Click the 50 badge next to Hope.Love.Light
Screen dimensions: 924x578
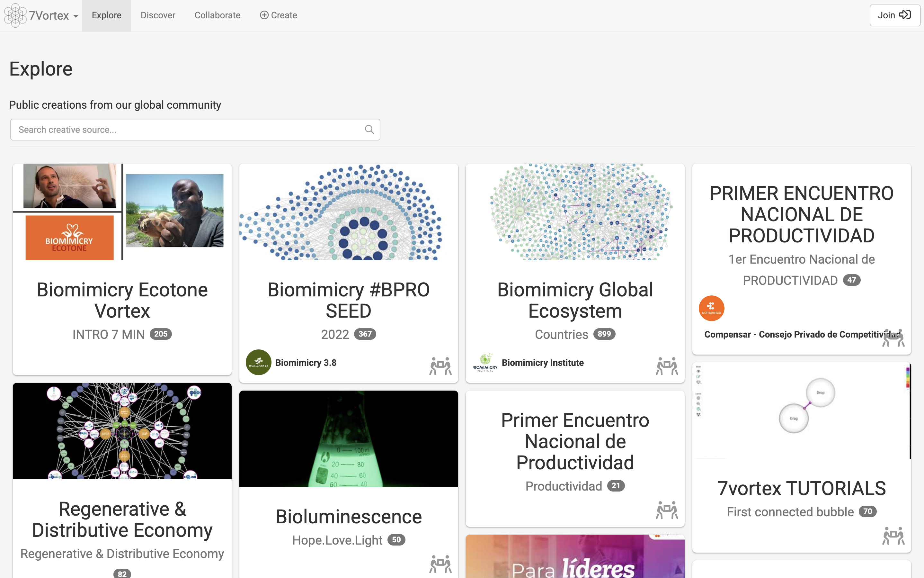[x=396, y=540]
